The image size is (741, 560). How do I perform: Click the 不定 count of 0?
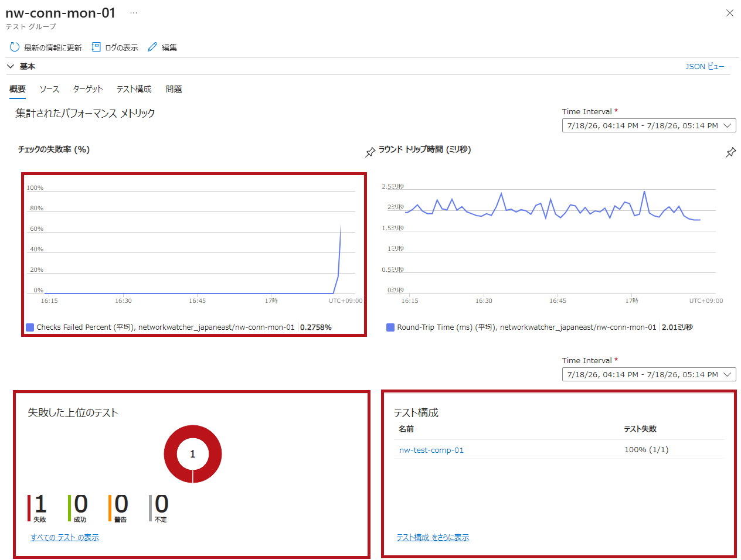pos(162,504)
